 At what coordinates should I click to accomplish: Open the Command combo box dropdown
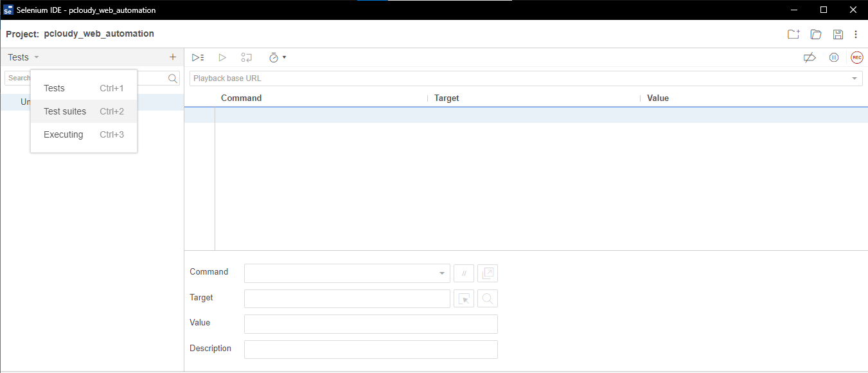pyautogui.click(x=441, y=273)
